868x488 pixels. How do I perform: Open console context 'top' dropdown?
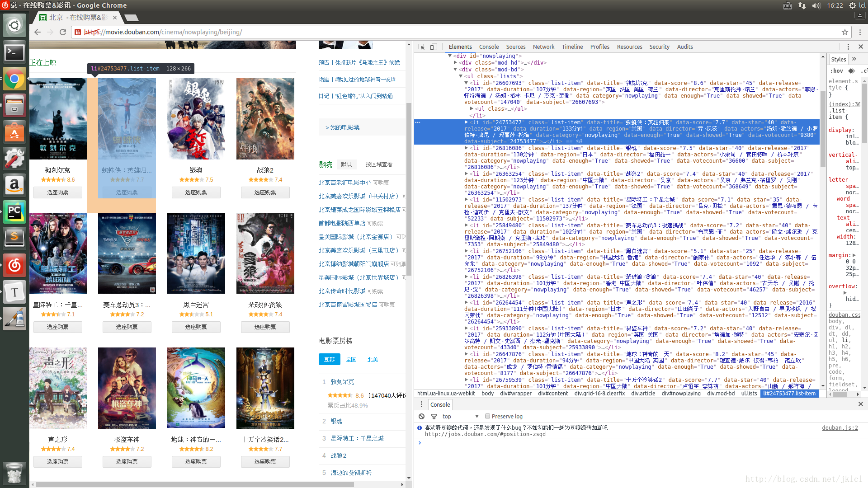click(460, 416)
